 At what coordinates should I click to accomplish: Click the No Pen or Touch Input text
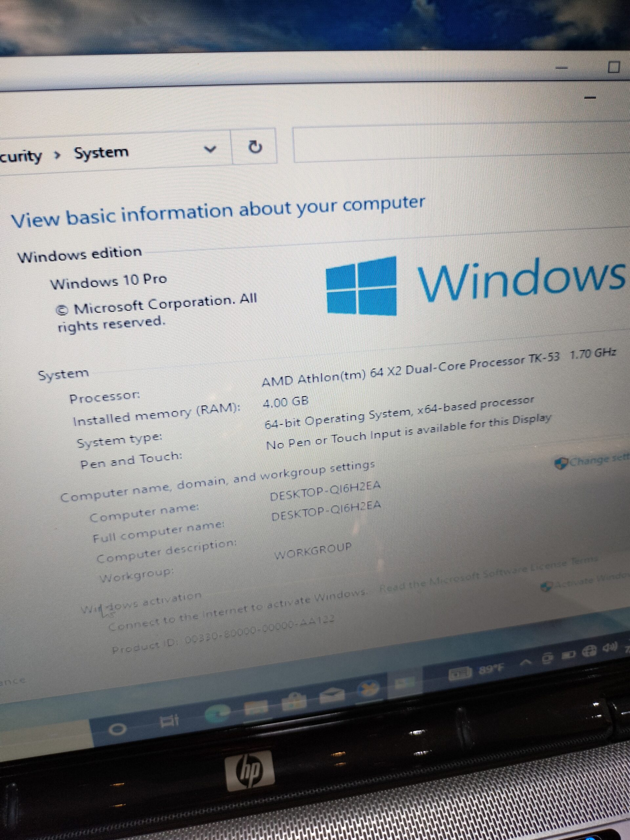[x=409, y=432]
